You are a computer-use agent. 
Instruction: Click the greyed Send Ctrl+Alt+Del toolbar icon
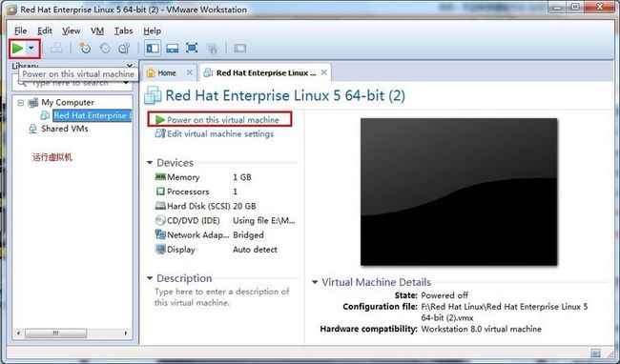pyautogui.click(x=56, y=49)
